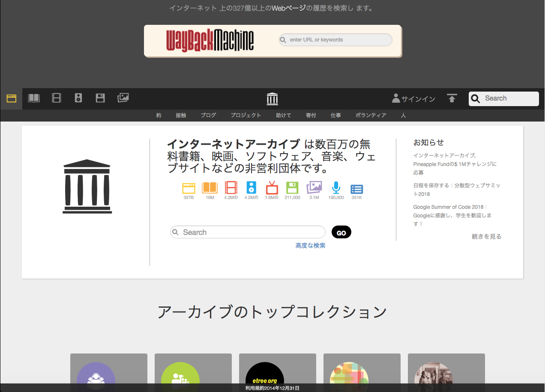Open the プロジェクト menu item
This screenshot has width=545, height=392.
point(246,116)
